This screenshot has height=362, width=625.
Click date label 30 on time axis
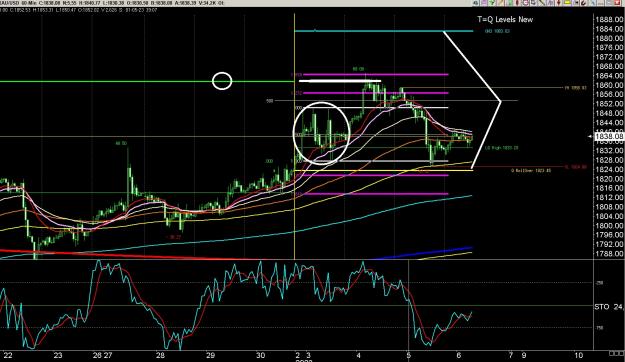click(x=260, y=355)
